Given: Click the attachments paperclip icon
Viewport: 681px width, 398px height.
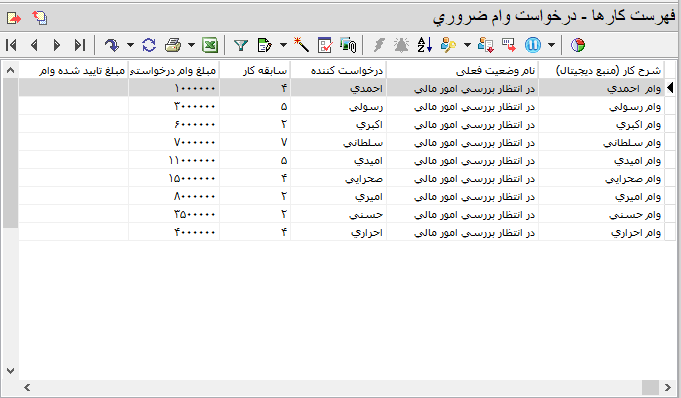Looking at the screenshot, I should (348, 45).
